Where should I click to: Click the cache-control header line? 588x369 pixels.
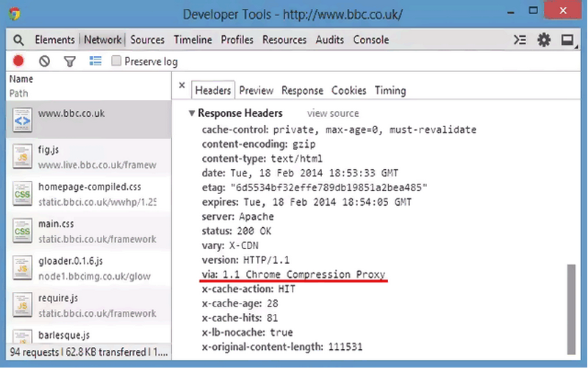click(x=339, y=130)
